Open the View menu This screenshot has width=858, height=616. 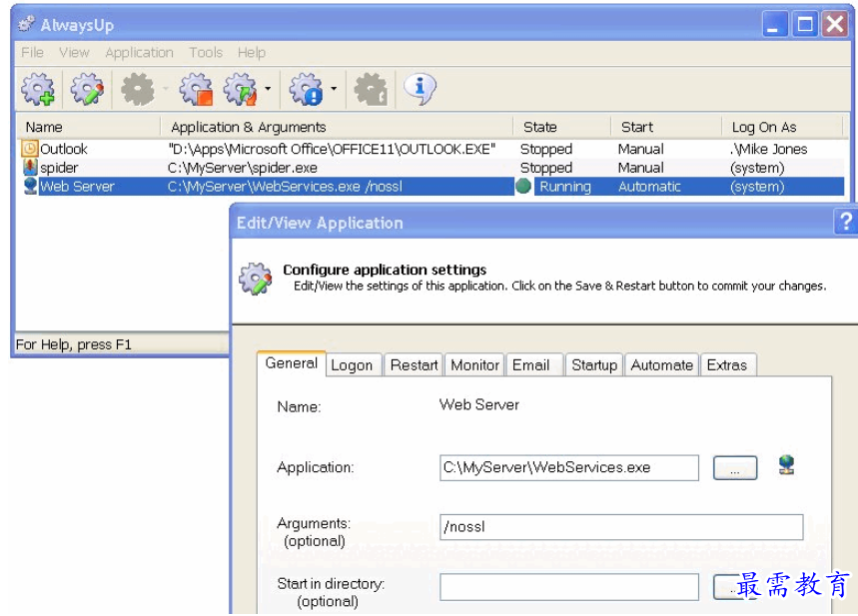[x=74, y=53]
